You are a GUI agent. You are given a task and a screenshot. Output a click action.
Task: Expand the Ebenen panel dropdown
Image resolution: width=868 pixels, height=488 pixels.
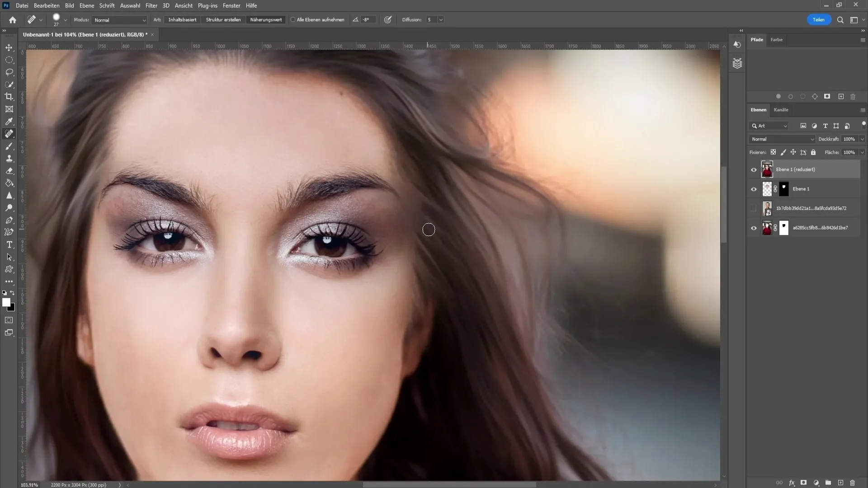863,110
